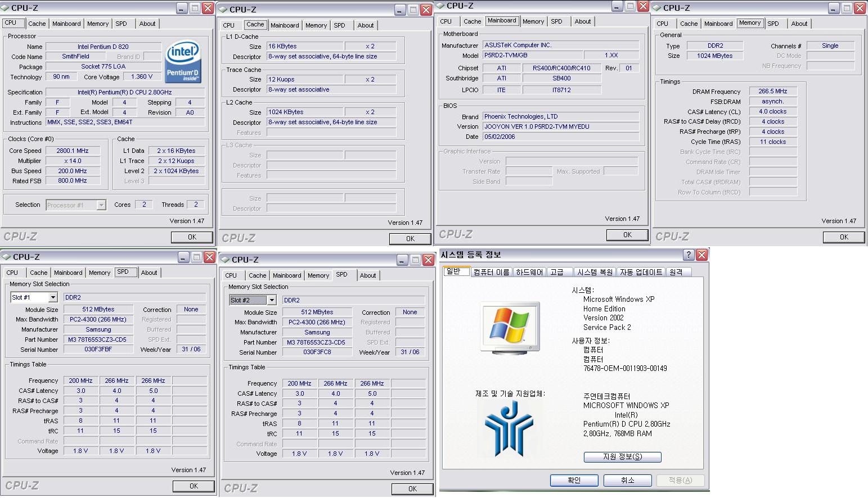Click the ASUSTeK Computer INC. manufacturer field
Viewport: 868px width, 498px height.
[561, 46]
